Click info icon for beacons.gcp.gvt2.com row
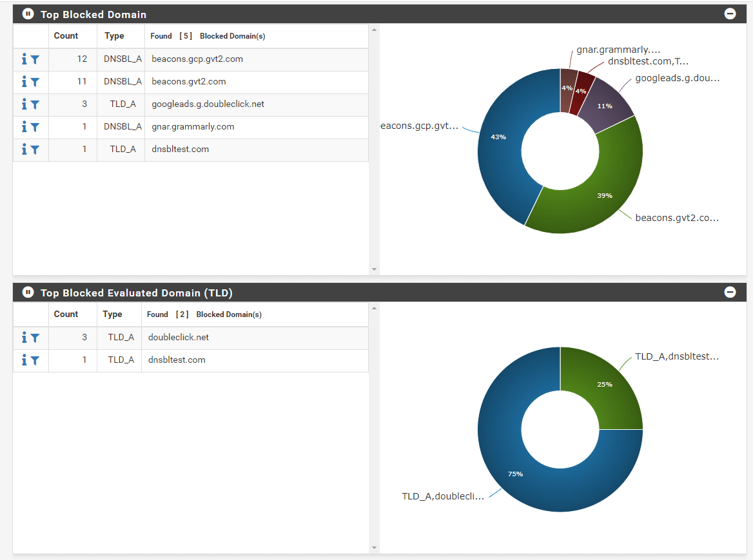 [24, 59]
